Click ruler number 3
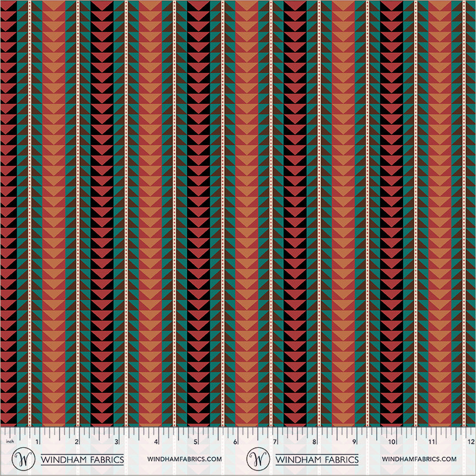The height and width of the screenshot is (476, 476). pos(116,442)
